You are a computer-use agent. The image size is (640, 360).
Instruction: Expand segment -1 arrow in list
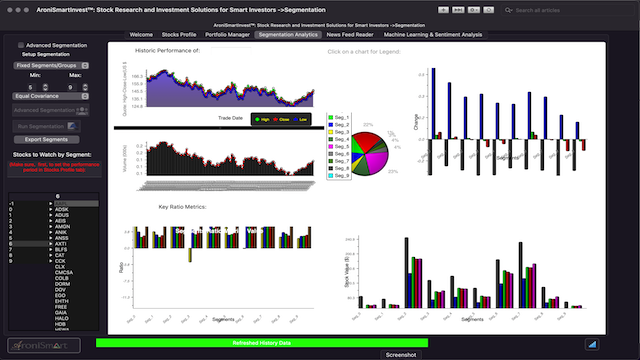point(51,203)
